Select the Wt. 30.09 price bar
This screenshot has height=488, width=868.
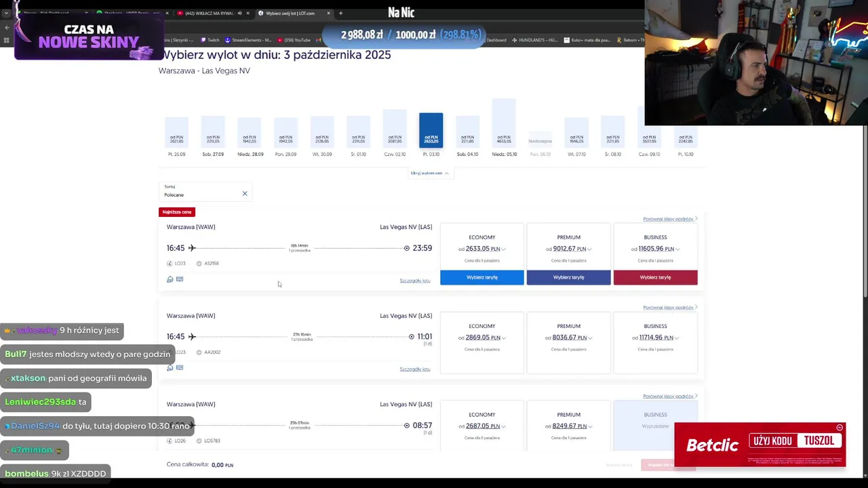[x=322, y=132]
